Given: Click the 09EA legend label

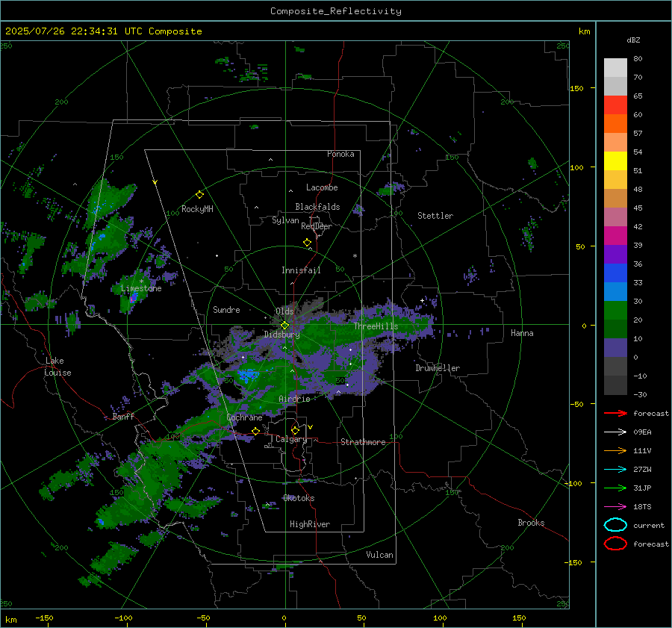Looking at the screenshot, I should pos(642,432).
